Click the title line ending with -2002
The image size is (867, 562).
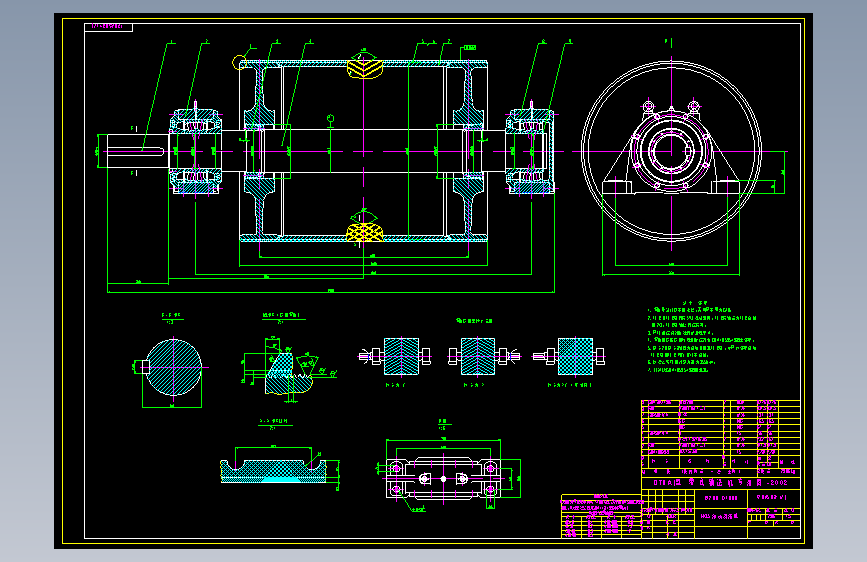coord(720,482)
